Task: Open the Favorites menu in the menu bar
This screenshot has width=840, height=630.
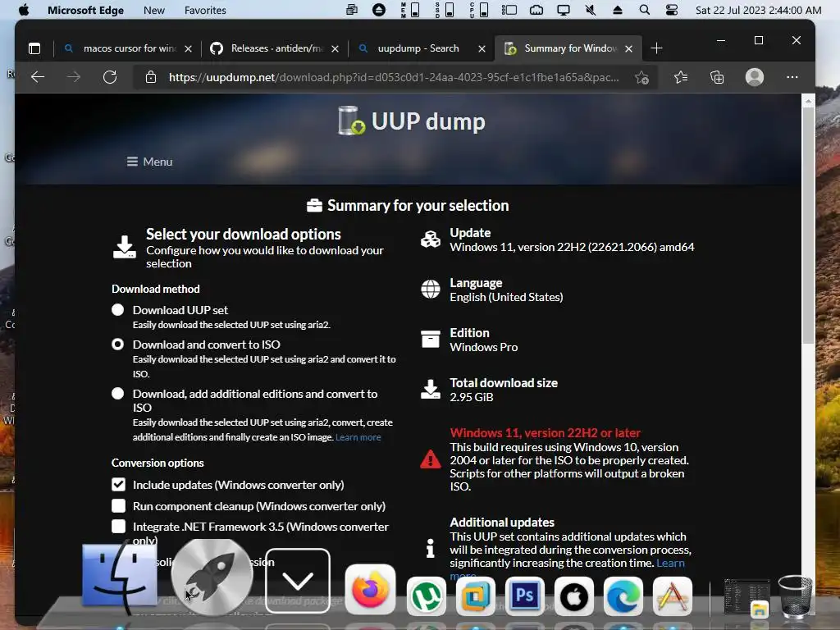Action: click(205, 10)
